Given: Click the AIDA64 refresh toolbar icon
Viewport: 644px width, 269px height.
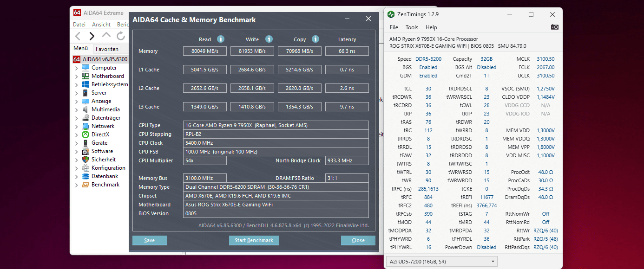Looking at the screenshot, I should [x=121, y=36].
